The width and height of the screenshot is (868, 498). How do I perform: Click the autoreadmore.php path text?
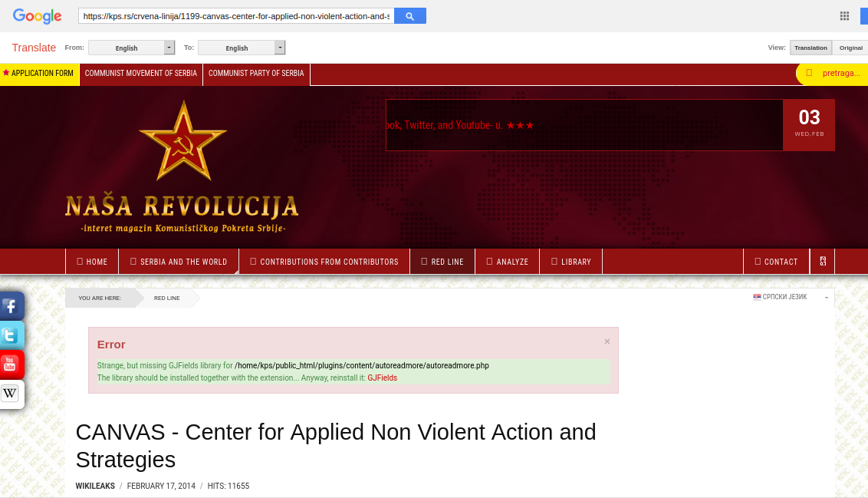click(x=362, y=365)
